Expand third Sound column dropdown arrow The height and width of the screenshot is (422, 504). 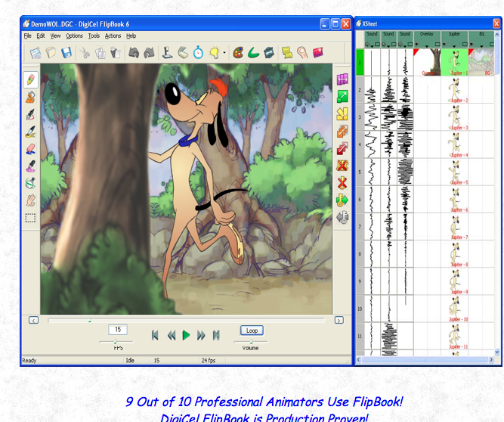405,46
